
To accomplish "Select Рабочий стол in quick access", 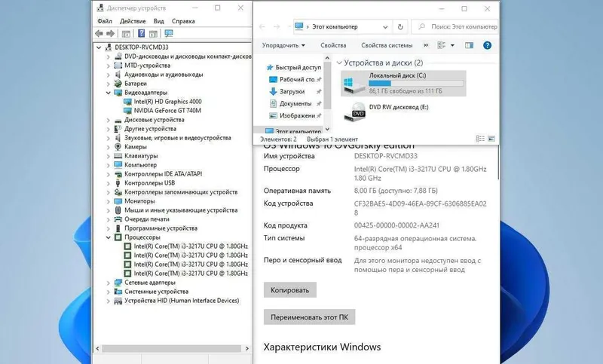I will [295, 80].
